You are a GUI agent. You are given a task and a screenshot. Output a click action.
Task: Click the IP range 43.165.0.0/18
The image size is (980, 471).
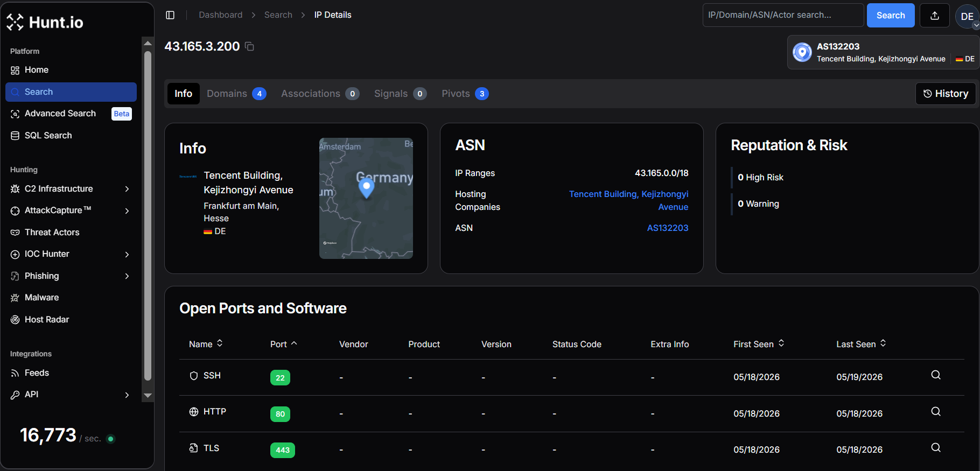pyautogui.click(x=661, y=173)
